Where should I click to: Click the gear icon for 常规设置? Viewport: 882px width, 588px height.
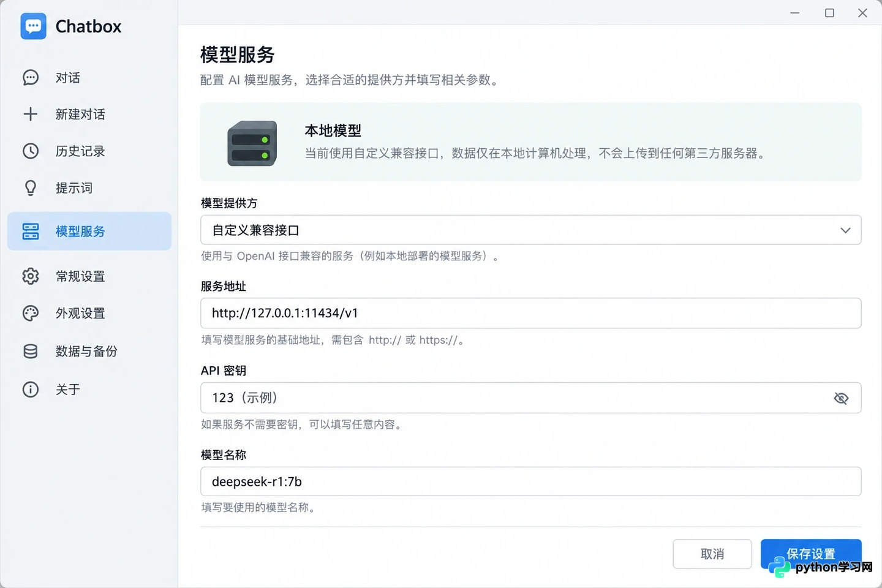coord(31,276)
